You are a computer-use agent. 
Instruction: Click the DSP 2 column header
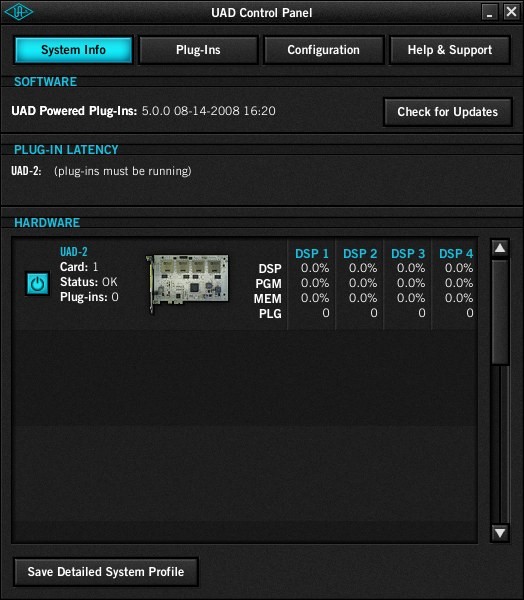tap(360, 253)
